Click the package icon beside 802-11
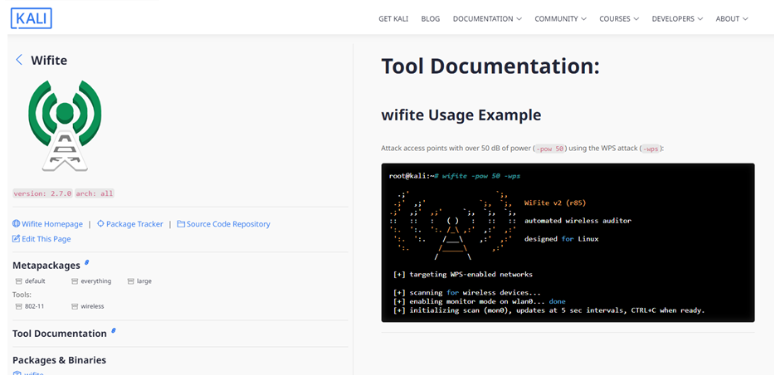This screenshot has height=375, width=774. (19, 306)
